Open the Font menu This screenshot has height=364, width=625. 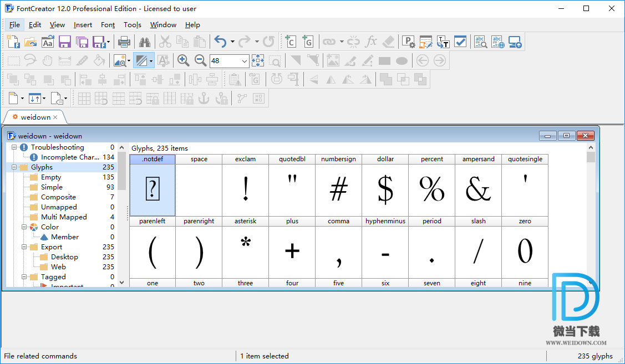(108, 25)
